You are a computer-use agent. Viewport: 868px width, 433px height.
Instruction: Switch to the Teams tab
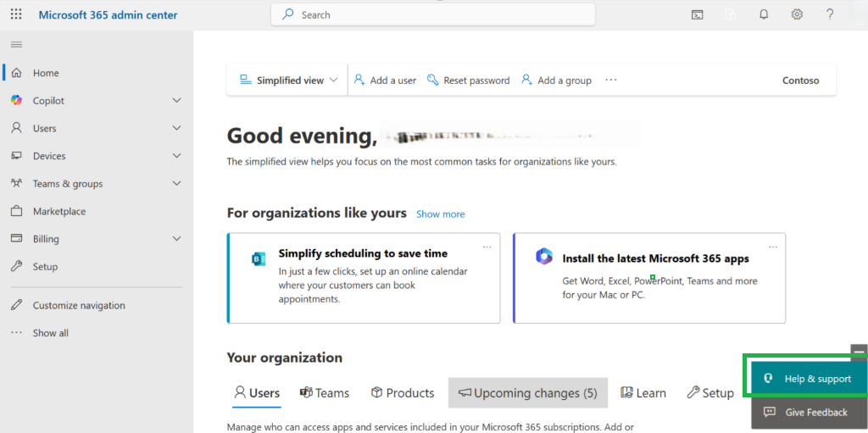pyautogui.click(x=325, y=393)
